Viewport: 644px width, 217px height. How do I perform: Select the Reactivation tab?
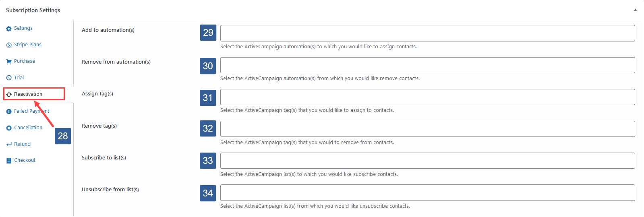[28, 94]
